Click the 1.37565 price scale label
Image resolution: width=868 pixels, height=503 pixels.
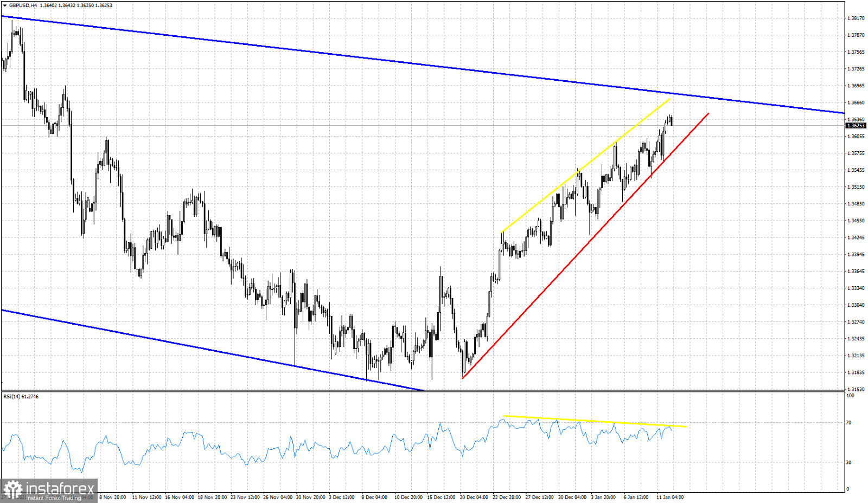(856, 52)
